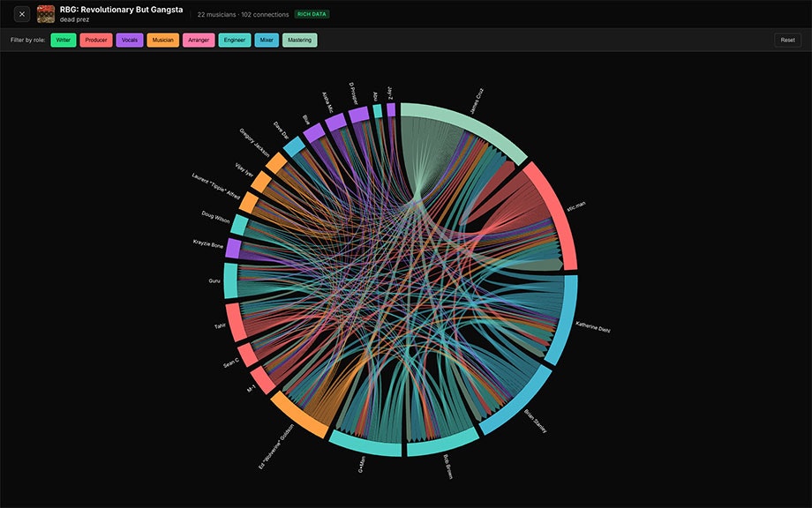
Task: Select Abu's small teal arc segment
Action: coord(378,111)
